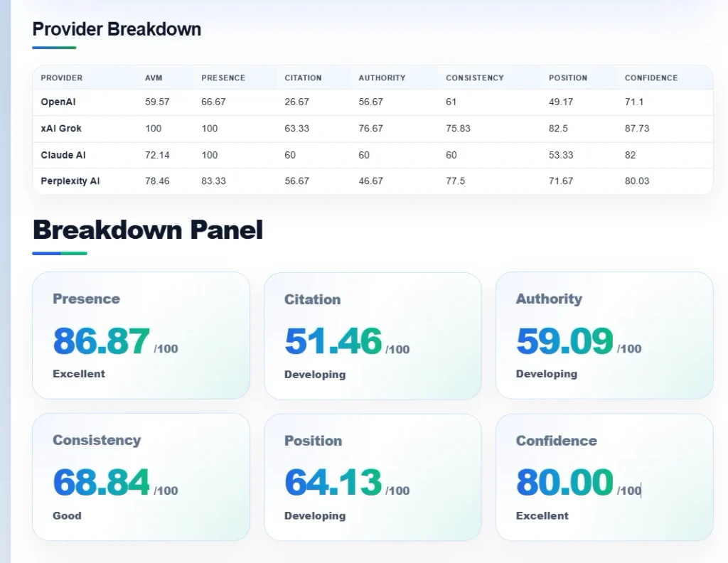Click Perplexity AI position value 71.67

pos(561,181)
